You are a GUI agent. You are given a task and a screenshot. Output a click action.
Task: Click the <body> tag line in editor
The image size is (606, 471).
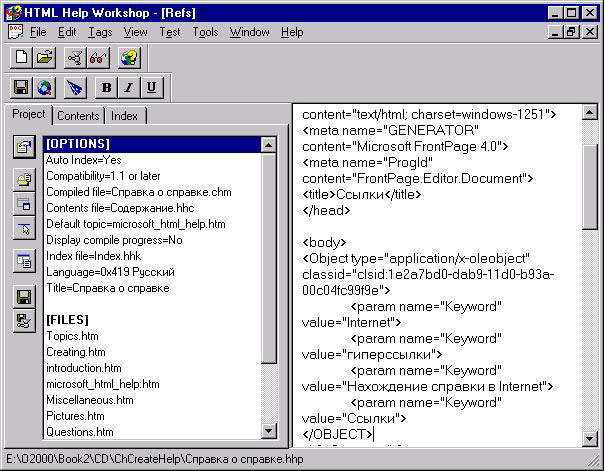[x=324, y=243]
